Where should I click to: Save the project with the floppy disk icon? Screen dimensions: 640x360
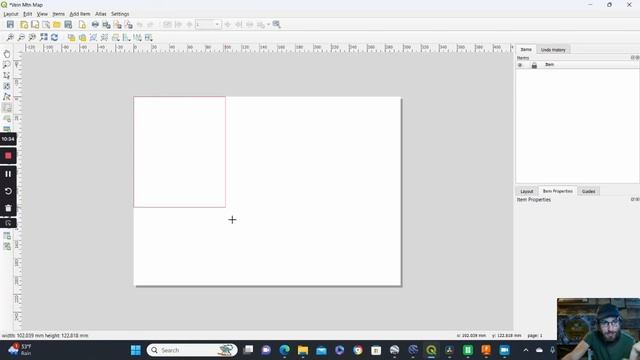tap(10, 24)
